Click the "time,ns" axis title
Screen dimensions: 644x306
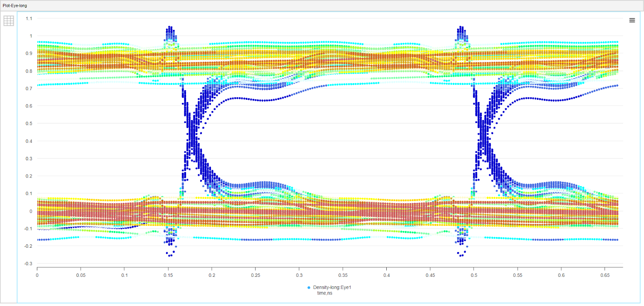point(324,293)
